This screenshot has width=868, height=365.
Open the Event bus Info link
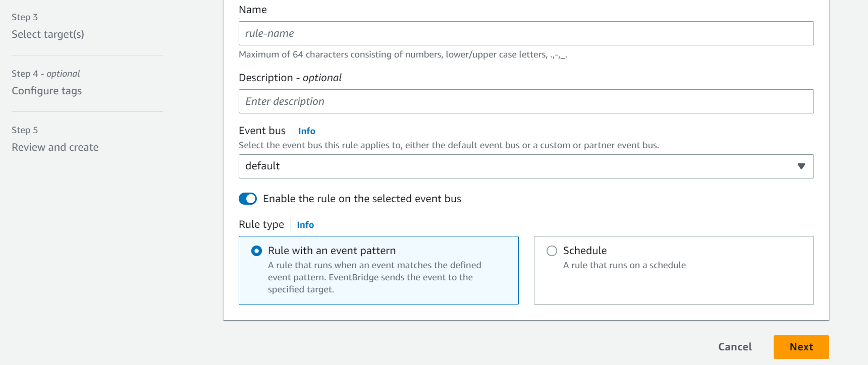point(306,131)
